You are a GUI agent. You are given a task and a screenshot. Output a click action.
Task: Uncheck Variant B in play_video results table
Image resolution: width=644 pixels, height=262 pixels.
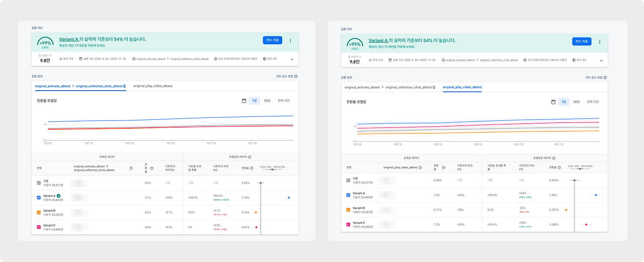(349, 210)
